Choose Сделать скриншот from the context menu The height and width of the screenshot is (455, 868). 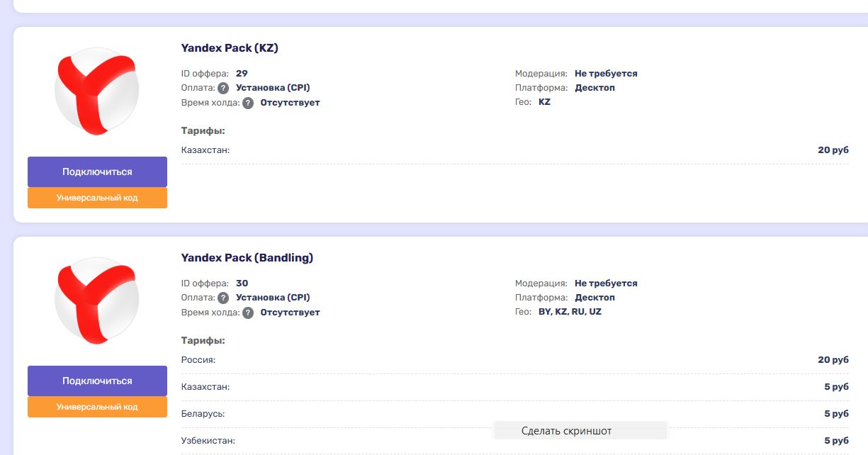click(566, 431)
